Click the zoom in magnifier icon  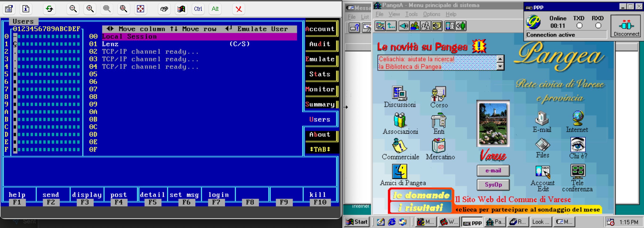pyautogui.click(x=90, y=9)
